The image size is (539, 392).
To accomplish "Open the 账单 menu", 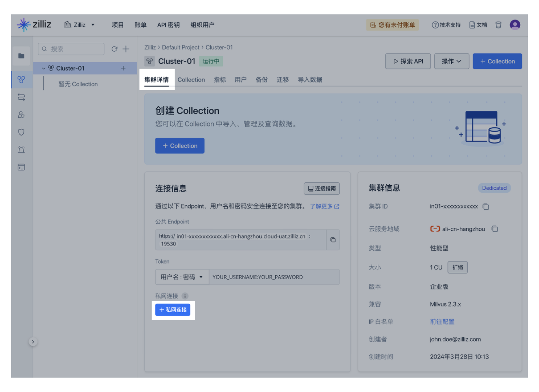I will [x=140, y=25].
